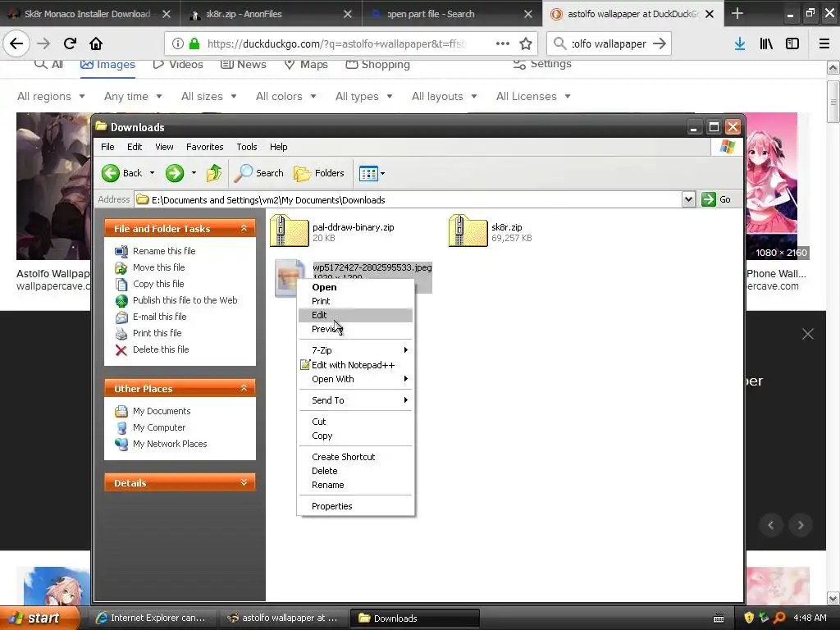This screenshot has width=840, height=630.
Task: Expand the Details panel
Action: (x=244, y=482)
